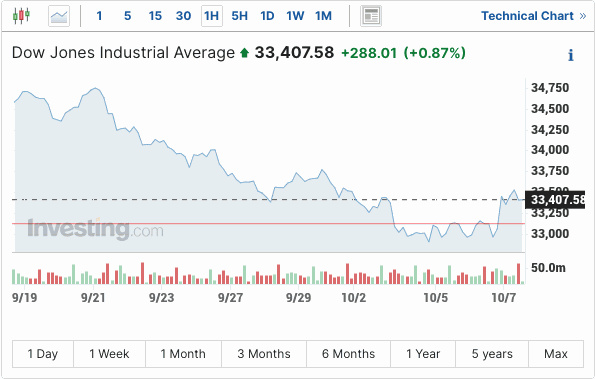Select the 30 minute interval
The image size is (595, 379).
click(x=183, y=16)
